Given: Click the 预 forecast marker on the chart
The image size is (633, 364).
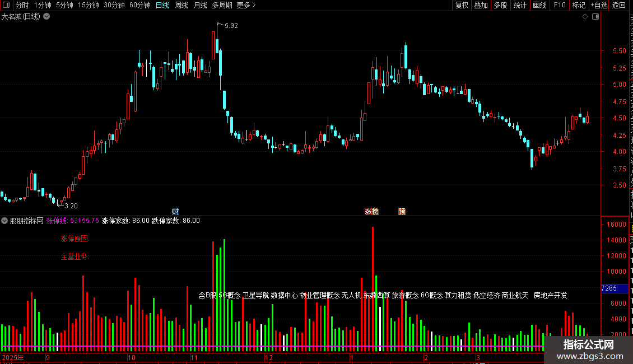Looking at the screenshot, I should tap(402, 212).
